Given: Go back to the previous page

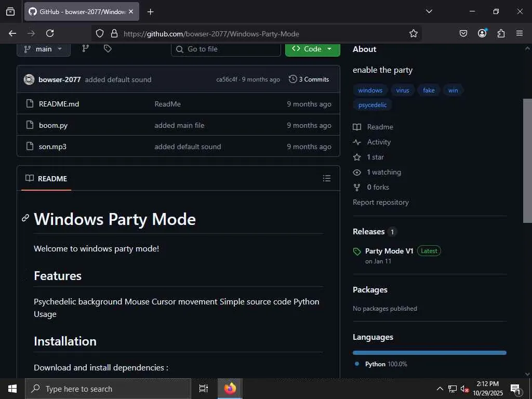Looking at the screenshot, I should pos(12,33).
